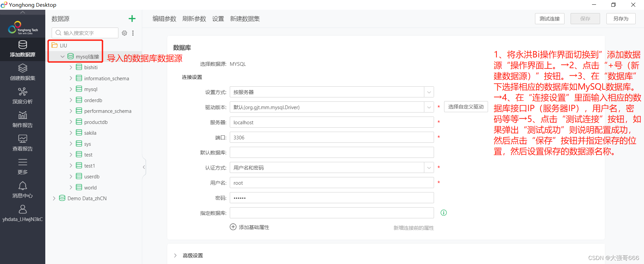Collapse the sidebar with the up arrow
The image size is (644, 264).
click(22, 12)
